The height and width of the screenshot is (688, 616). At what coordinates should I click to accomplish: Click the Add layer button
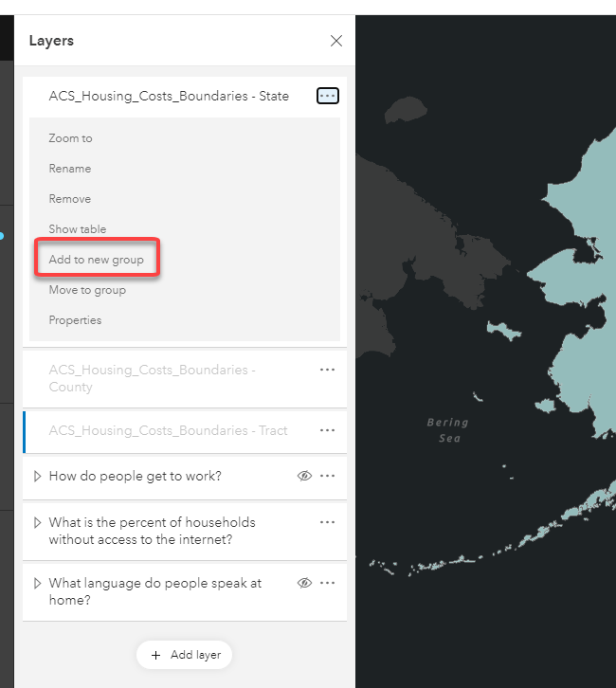(x=185, y=655)
